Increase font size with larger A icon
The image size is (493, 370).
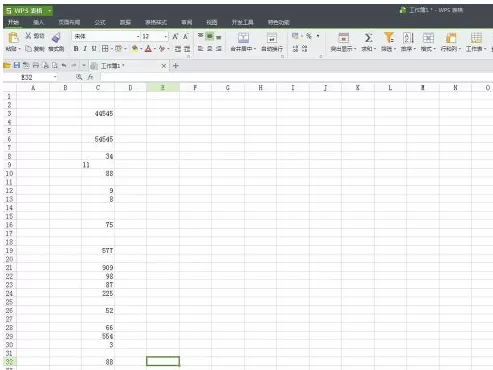pos(175,36)
